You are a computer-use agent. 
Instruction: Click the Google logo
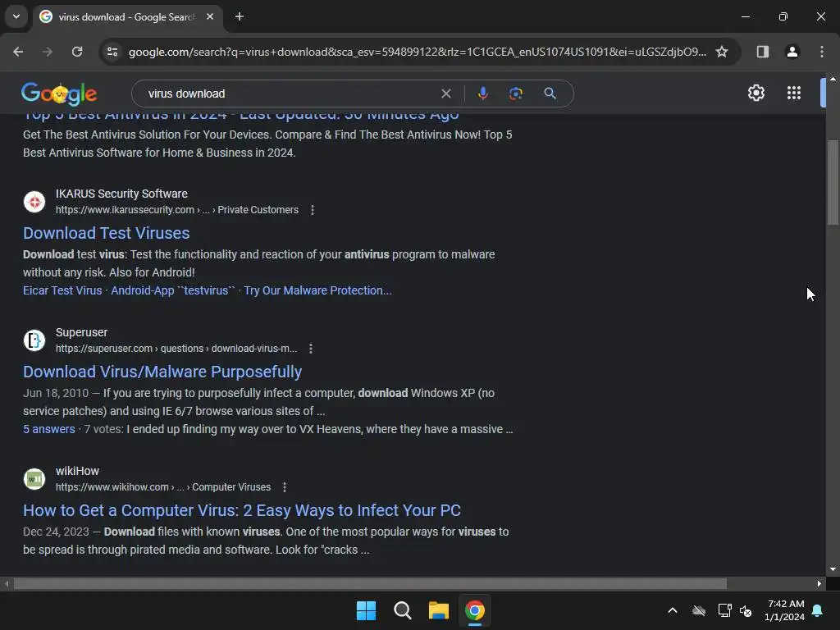click(x=59, y=94)
